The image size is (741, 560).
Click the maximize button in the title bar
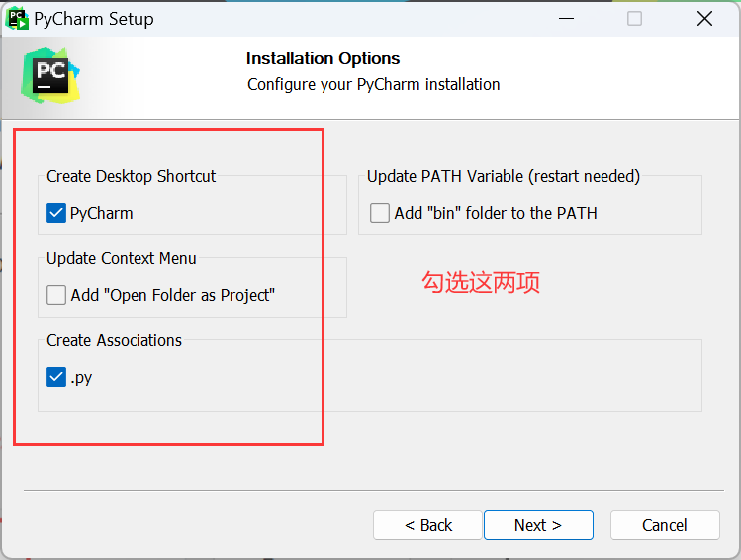pyautogui.click(x=635, y=18)
